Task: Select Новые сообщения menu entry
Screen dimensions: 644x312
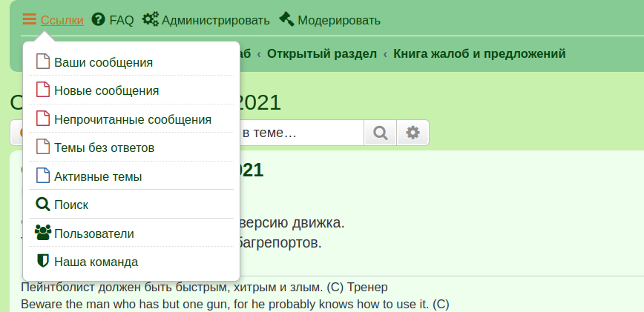Action: pos(106,90)
